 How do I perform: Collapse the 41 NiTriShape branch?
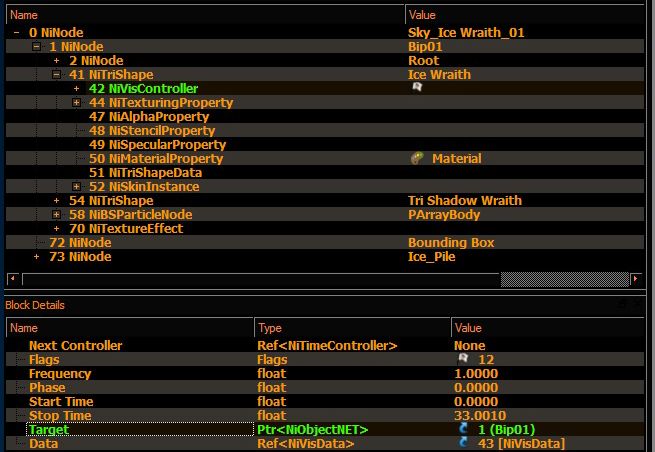[x=56, y=74]
